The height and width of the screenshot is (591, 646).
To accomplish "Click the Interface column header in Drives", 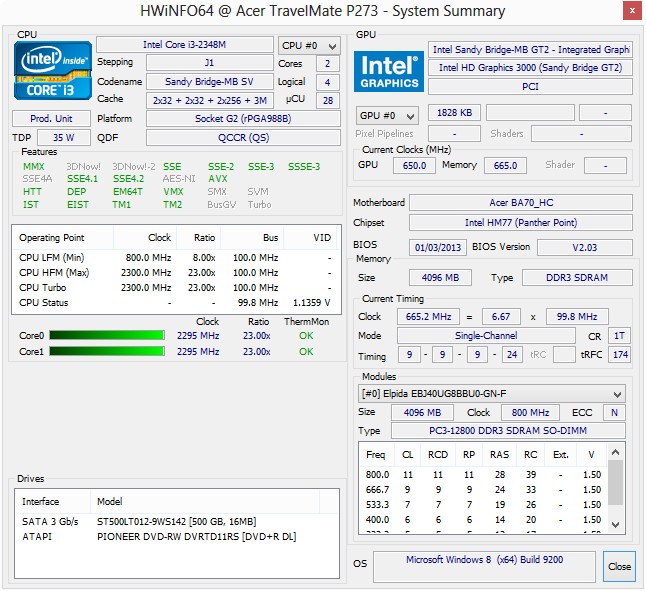I will click(53, 502).
